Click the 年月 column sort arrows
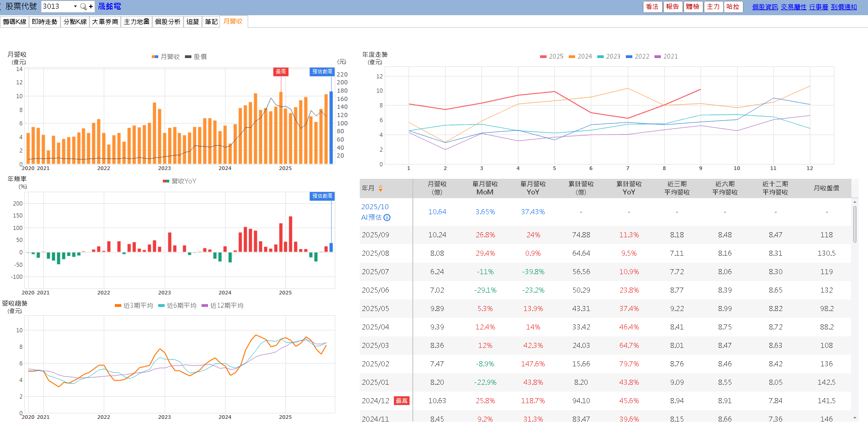Screen dimensions: 868x435 (380, 188)
